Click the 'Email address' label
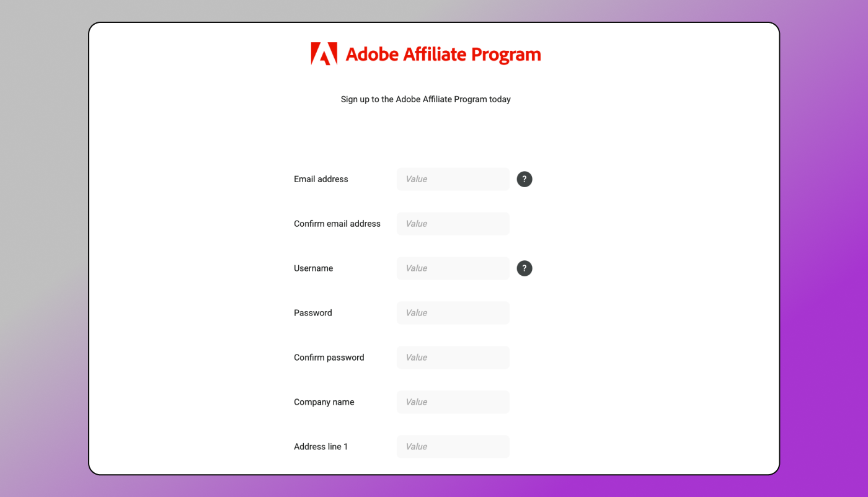The width and height of the screenshot is (868, 497). [321, 179]
